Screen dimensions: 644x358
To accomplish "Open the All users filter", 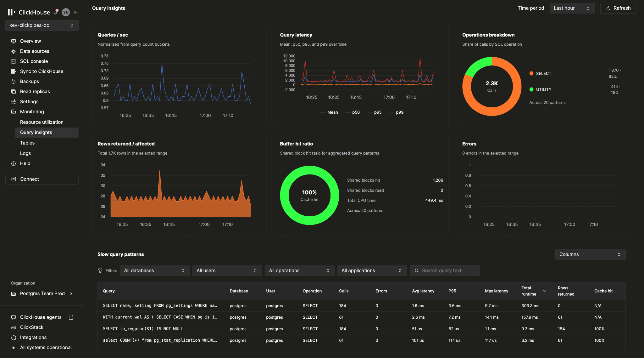I will tap(227, 271).
